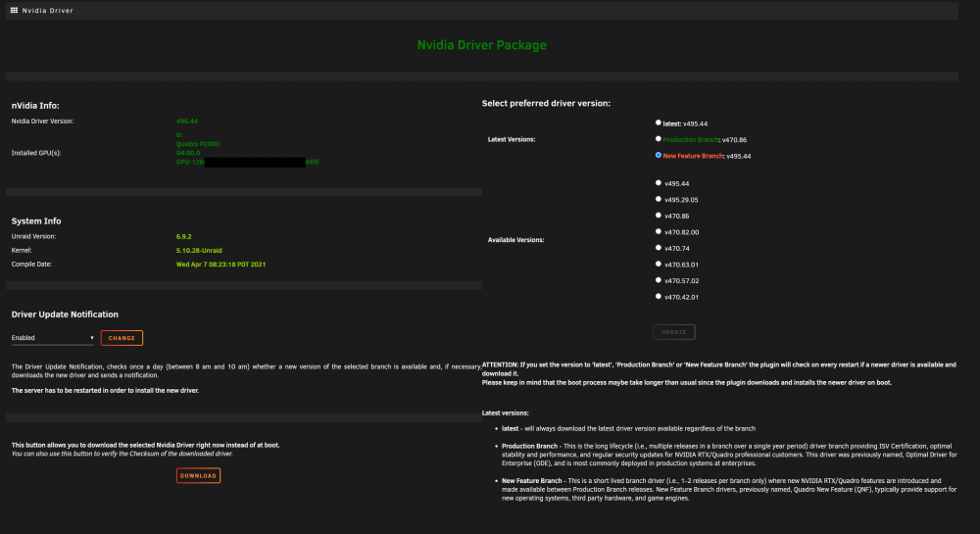This screenshot has height=534, width=980.
Task: Click the 'System Info' heading
Action: (x=36, y=221)
